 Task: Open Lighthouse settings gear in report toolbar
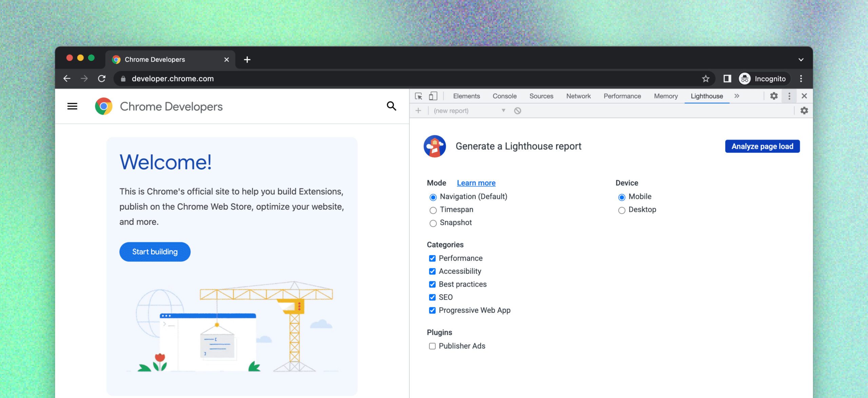pos(804,111)
